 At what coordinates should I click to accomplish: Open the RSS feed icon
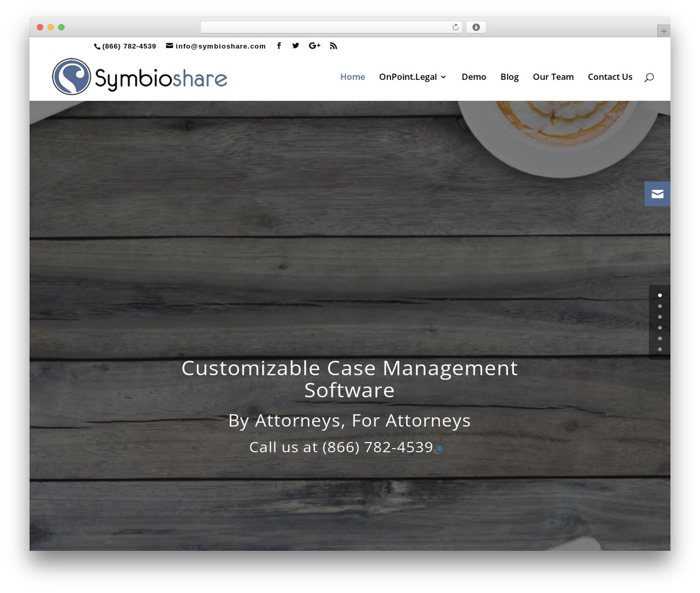[x=334, y=46]
